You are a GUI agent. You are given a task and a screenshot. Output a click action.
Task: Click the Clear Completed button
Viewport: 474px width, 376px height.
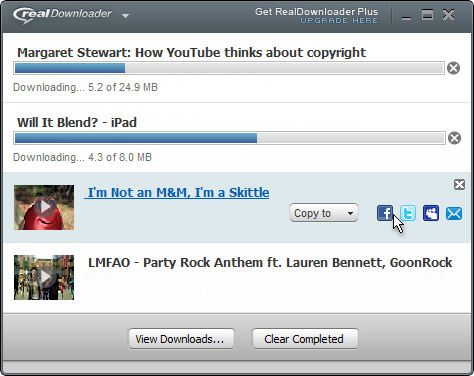coord(305,339)
